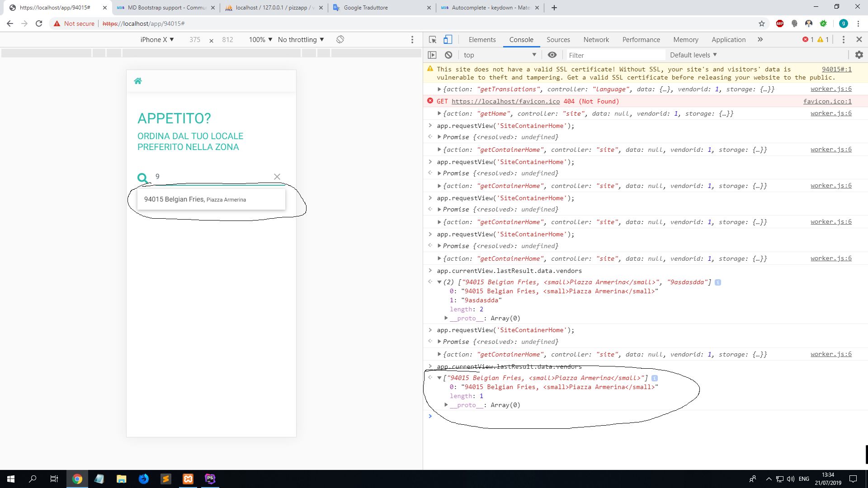868x488 pixels.
Task: Open the No throttling dropdown
Action: pyautogui.click(x=301, y=40)
